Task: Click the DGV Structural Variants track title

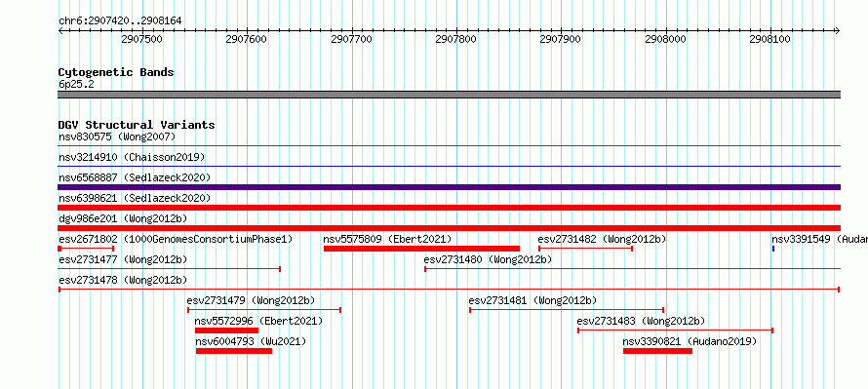Action: pyautogui.click(x=137, y=125)
